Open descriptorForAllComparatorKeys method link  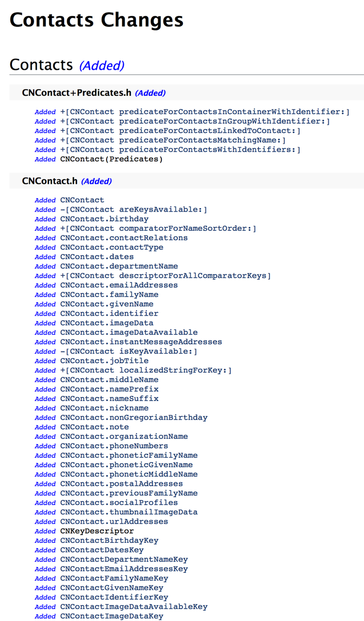165,275
